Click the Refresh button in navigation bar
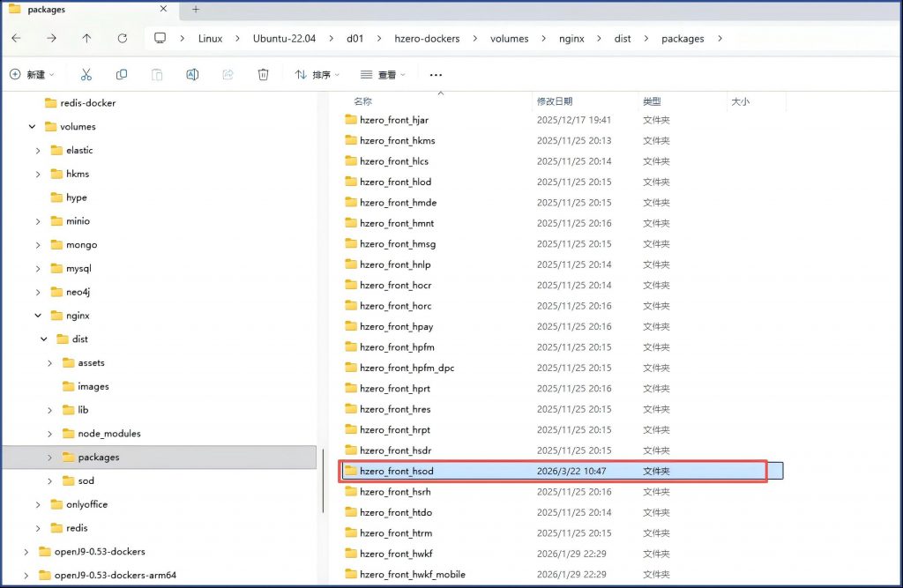The height and width of the screenshot is (588, 903). [x=122, y=39]
